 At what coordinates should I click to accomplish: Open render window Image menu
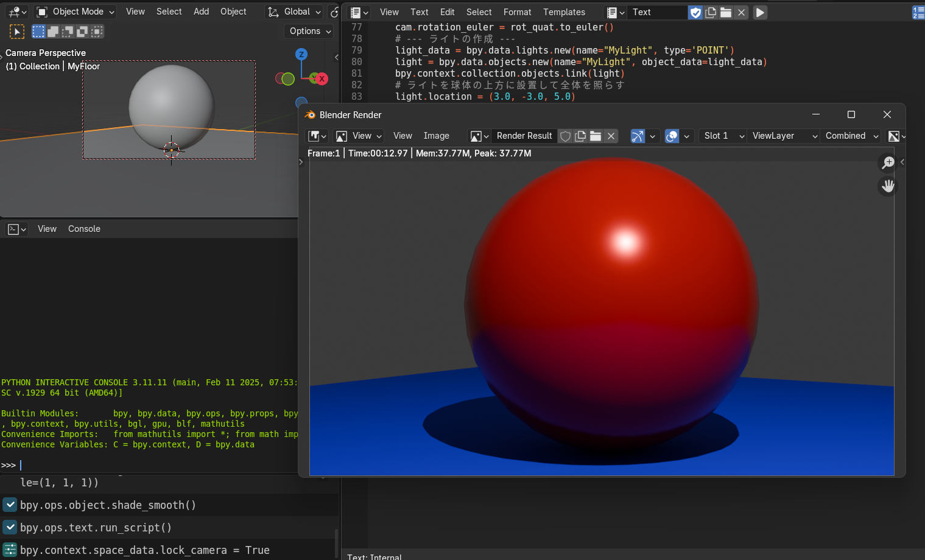coord(436,136)
